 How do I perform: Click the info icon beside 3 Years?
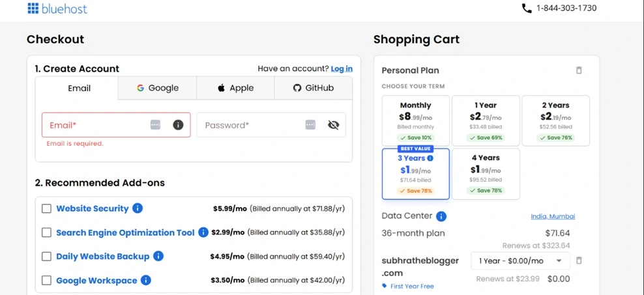430,158
